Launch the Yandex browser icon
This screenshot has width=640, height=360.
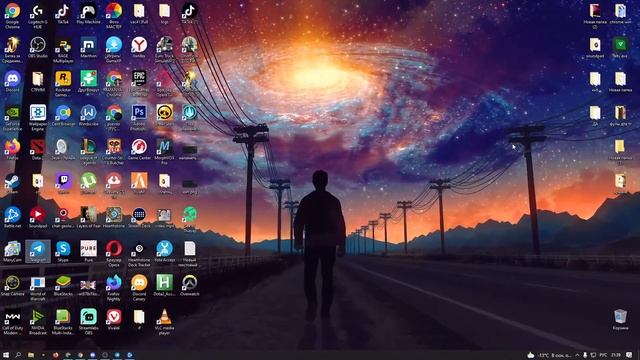[x=139, y=48]
